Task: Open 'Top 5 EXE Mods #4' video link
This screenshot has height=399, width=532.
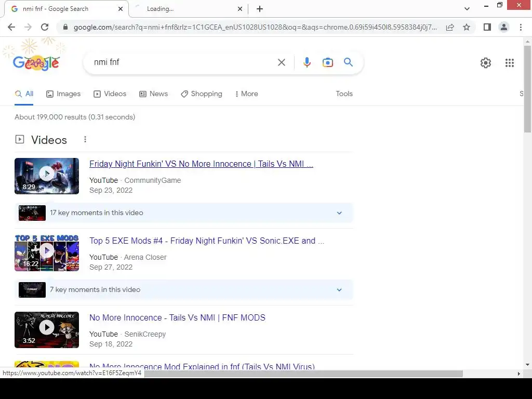Action: pyautogui.click(x=207, y=241)
